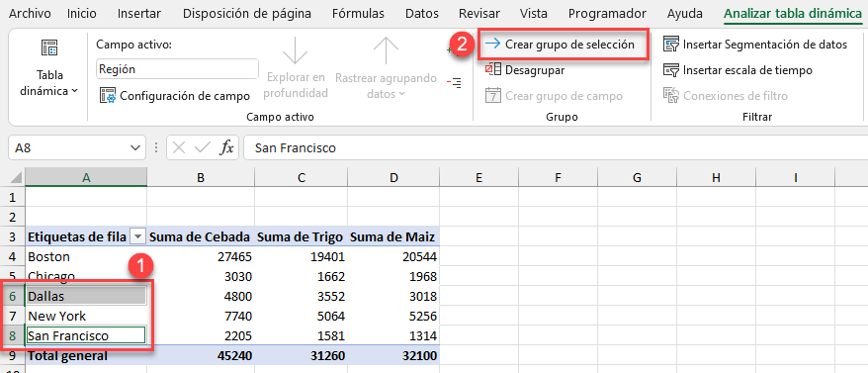The width and height of the screenshot is (868, 373).
Task: Click the fx insert function icon
Action: [x=226, y=148]
